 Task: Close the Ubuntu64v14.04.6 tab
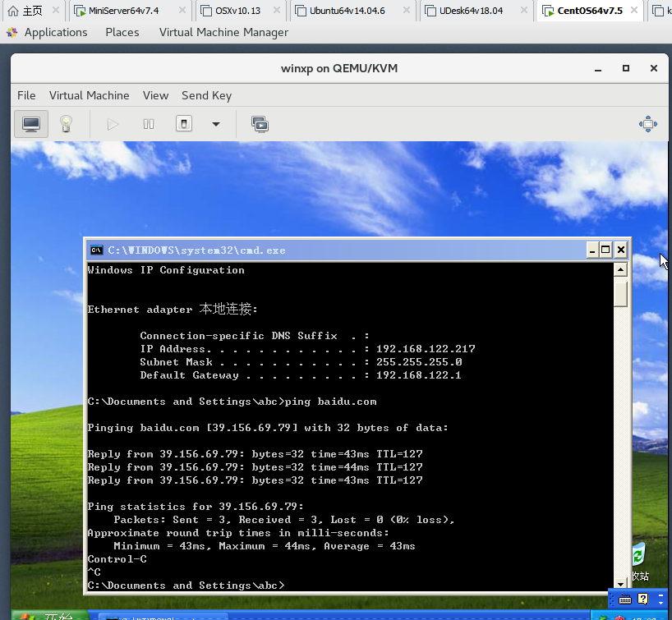tap(407, 11)
